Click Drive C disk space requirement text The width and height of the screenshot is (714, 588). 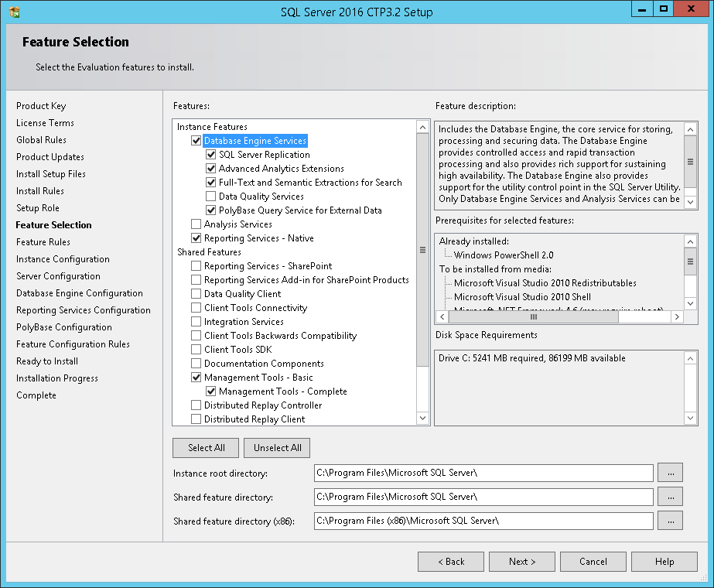[x=532, y=358]
